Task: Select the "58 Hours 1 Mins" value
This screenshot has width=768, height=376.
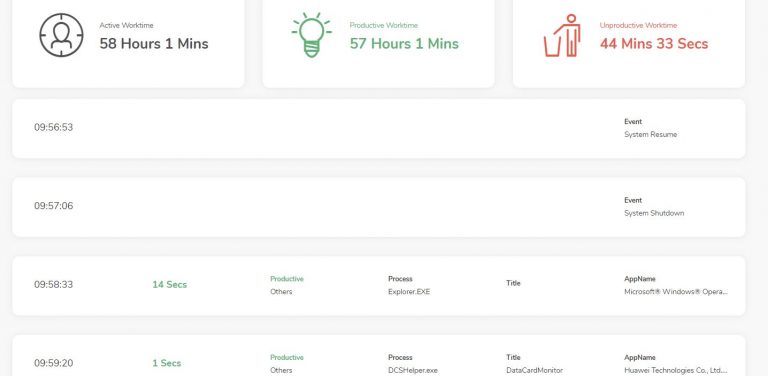Action: click(x=154, y=44)
